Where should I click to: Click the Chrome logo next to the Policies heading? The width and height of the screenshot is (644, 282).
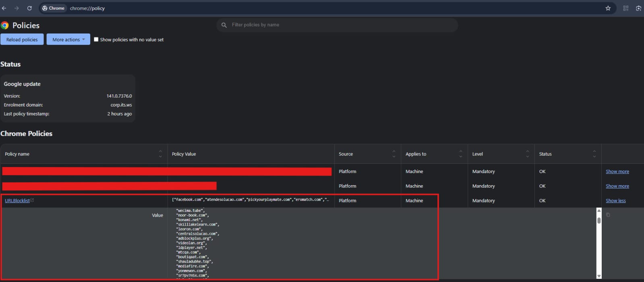(x=5, y=25)
